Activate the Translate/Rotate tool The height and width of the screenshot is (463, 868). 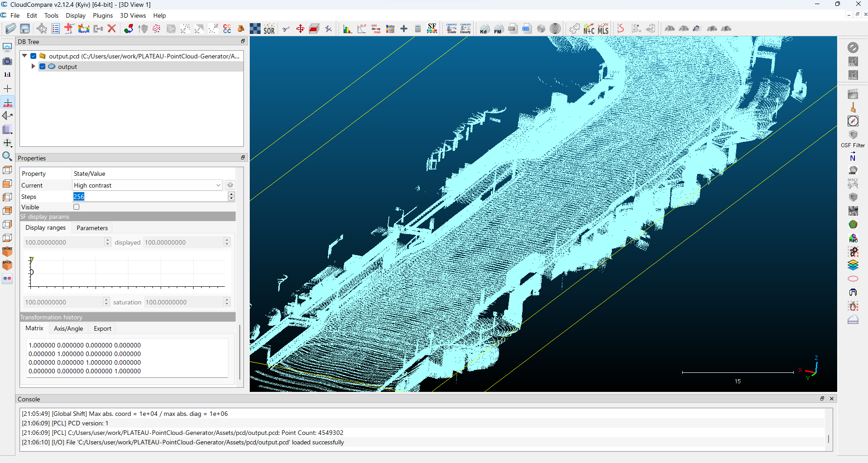(x=300, y=29)
